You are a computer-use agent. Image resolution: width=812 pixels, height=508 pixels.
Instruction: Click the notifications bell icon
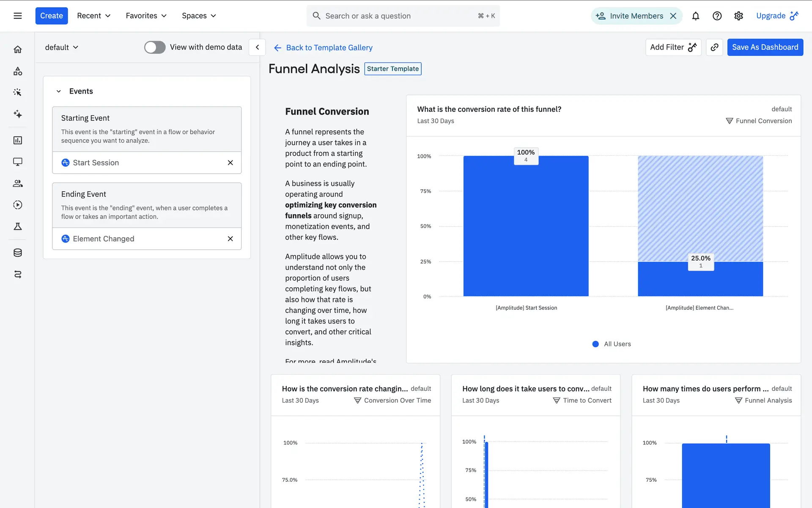[x=695, y=16]
